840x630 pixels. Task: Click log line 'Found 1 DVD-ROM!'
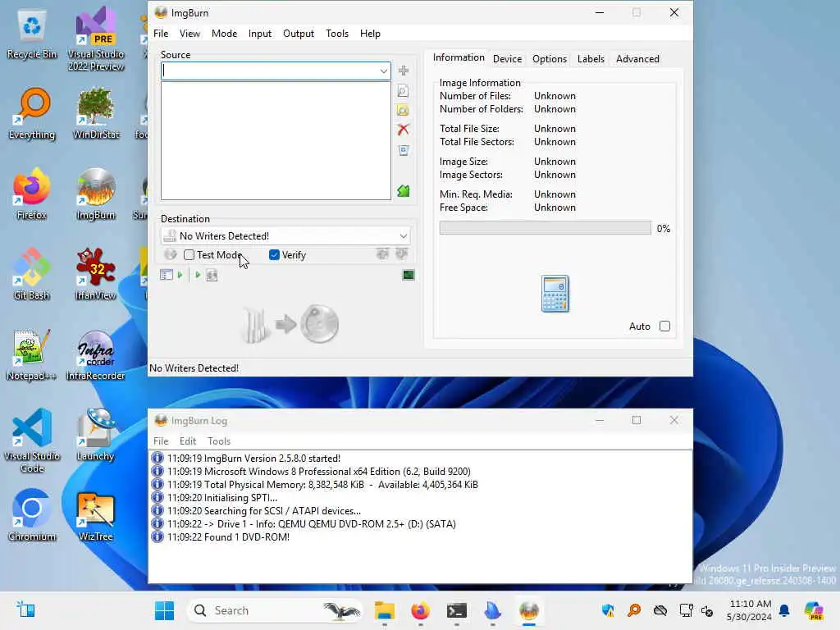click(x=228, y=536)
